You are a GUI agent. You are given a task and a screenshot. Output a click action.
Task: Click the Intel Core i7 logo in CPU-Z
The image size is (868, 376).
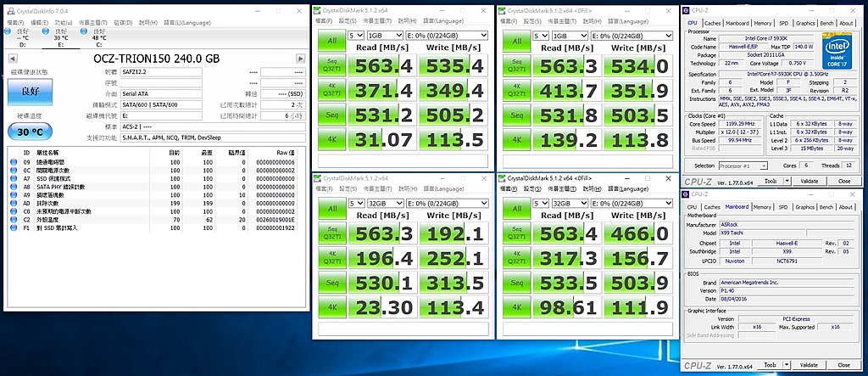(x=838, y=52)
